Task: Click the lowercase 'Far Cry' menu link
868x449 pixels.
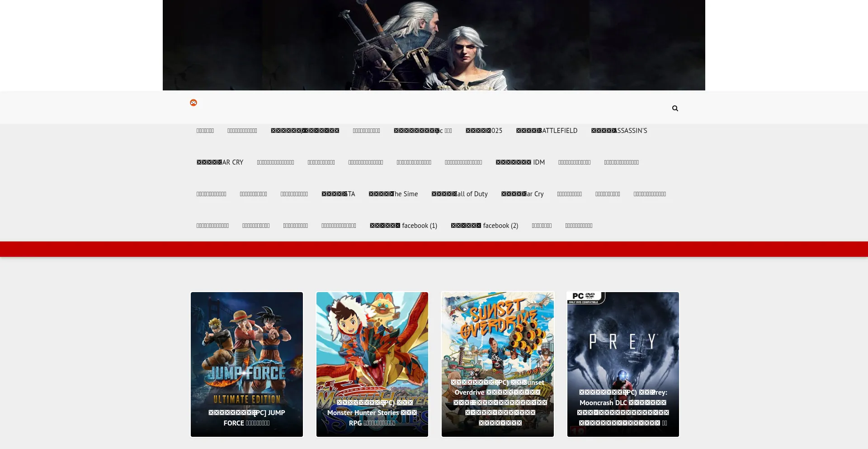Action: [522, 194]
